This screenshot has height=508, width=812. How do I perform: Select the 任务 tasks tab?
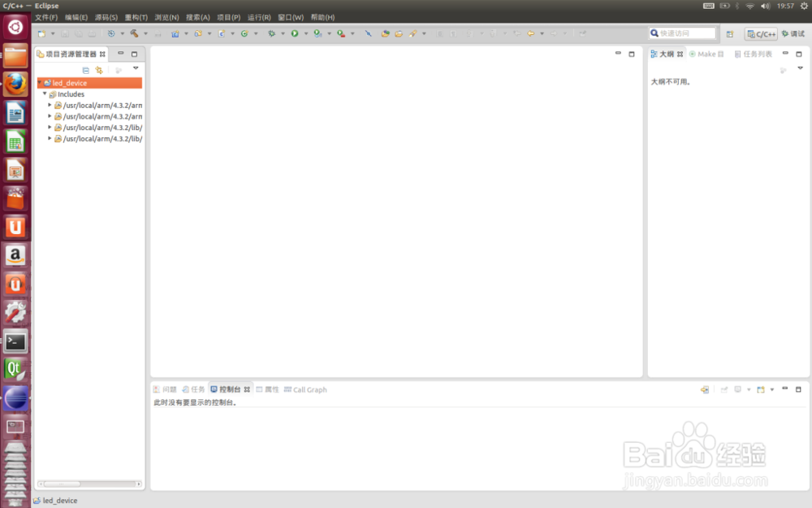point(193,389)
